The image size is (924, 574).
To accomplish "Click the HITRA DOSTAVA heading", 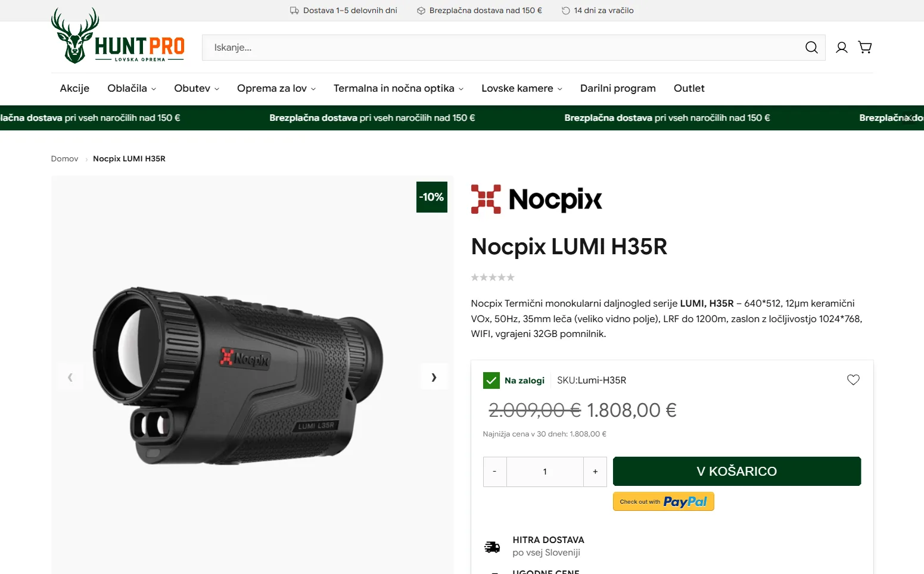I will point(549,540).
